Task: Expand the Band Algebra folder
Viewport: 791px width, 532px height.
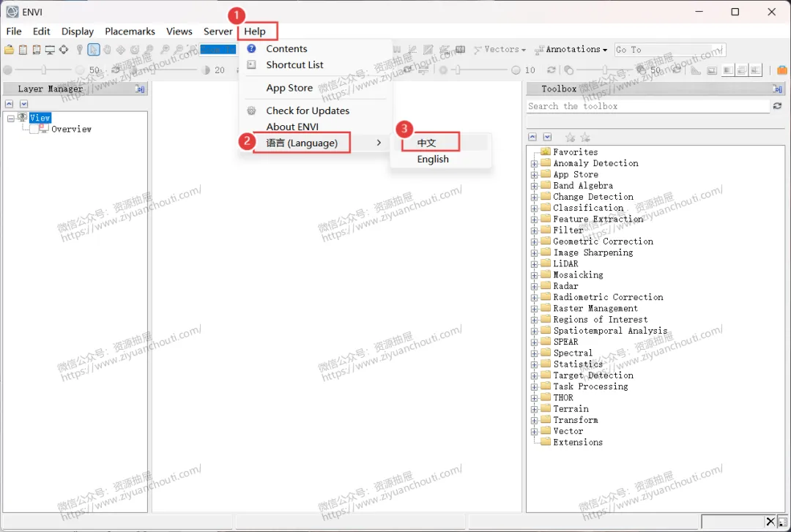Action: (534, 186)
